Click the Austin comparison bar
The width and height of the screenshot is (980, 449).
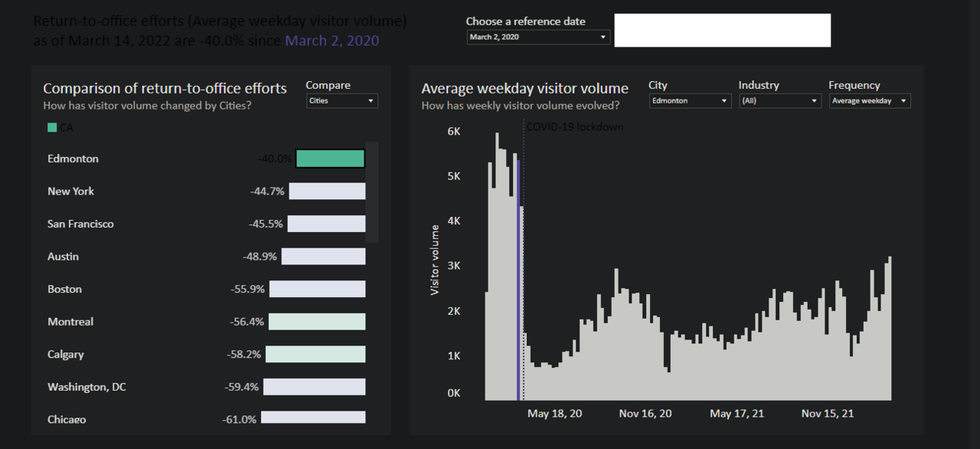point(323,257)
